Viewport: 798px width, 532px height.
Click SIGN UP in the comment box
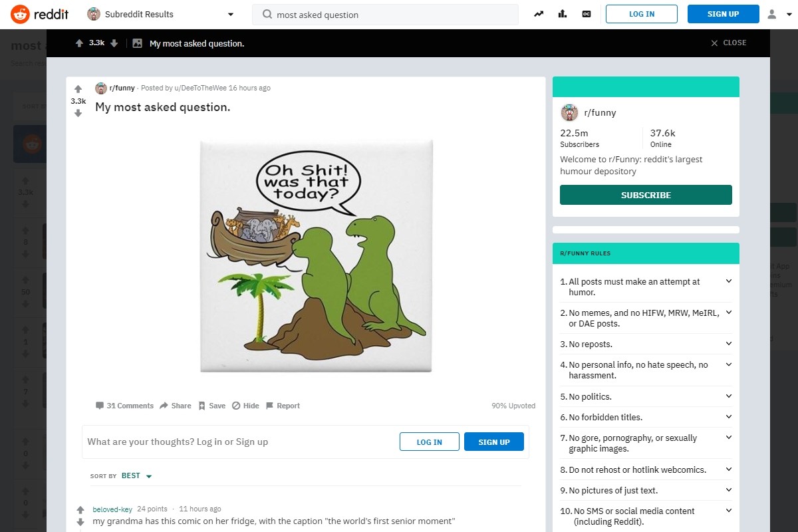494,442
